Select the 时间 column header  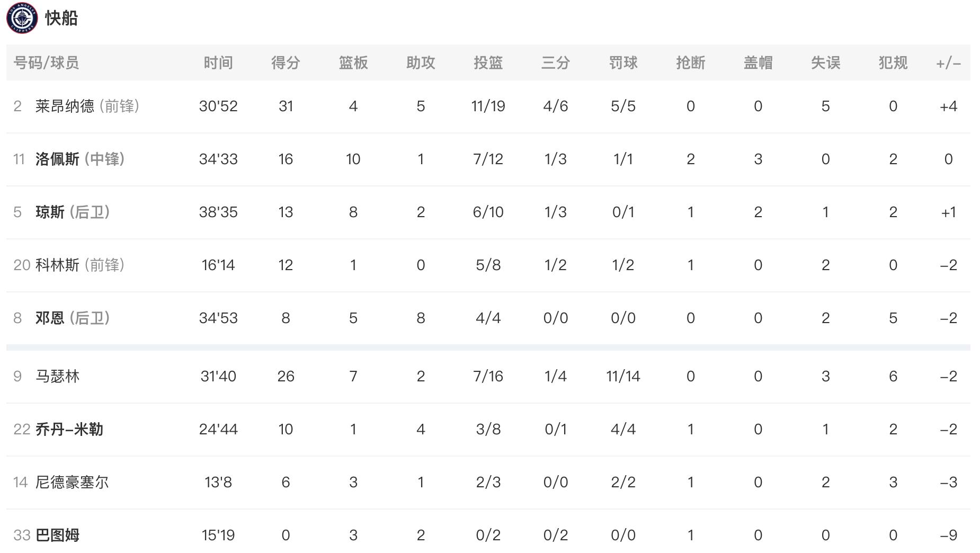tap(218, 63)
